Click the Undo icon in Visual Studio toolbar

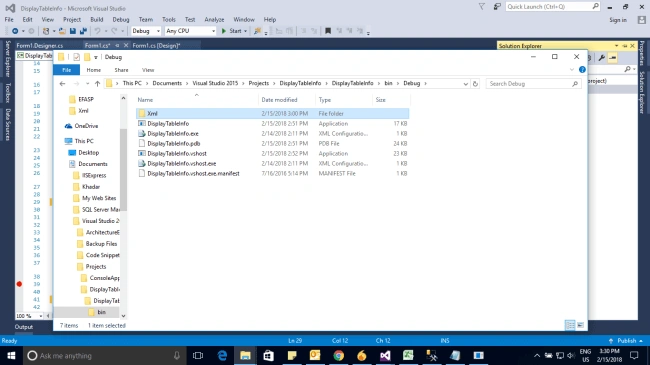click(x=97, y=31)
